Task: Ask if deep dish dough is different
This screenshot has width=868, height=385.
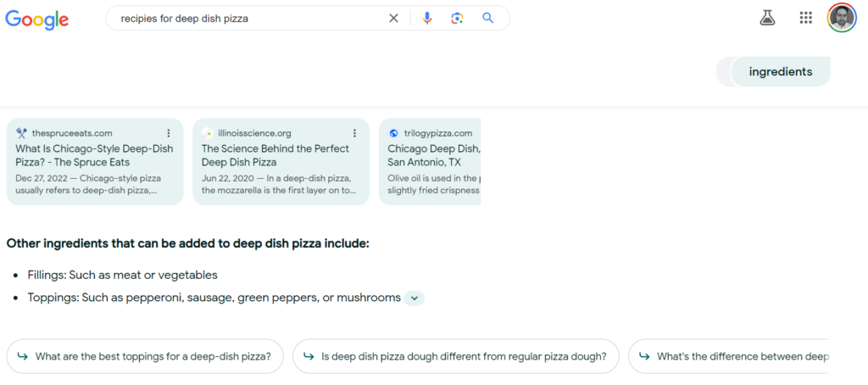Action: 455,356
